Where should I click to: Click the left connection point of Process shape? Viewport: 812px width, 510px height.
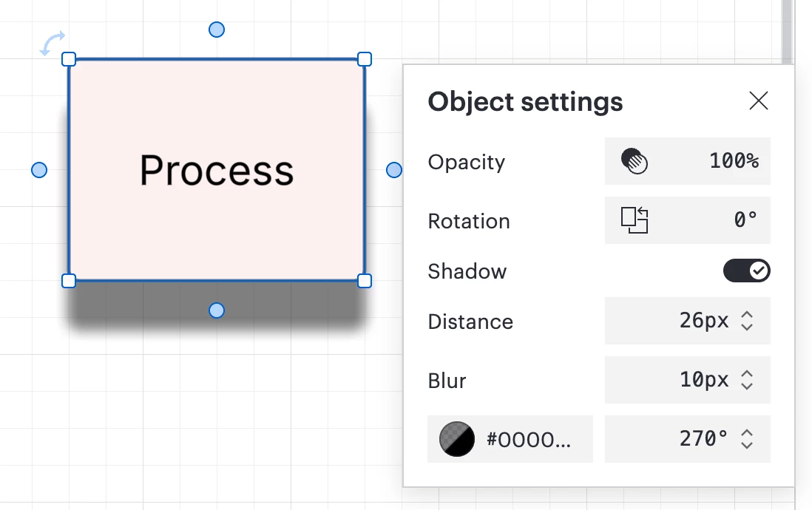pyautogui.click(x=39, y=170)
